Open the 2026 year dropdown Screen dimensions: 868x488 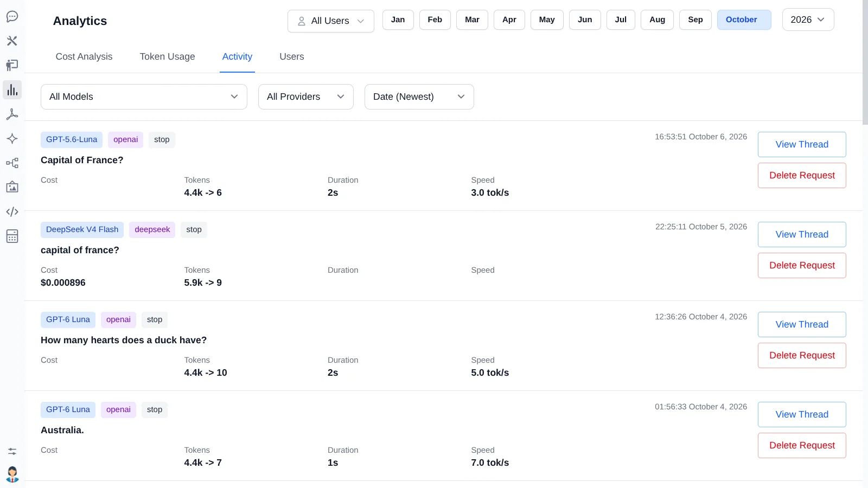808,20
